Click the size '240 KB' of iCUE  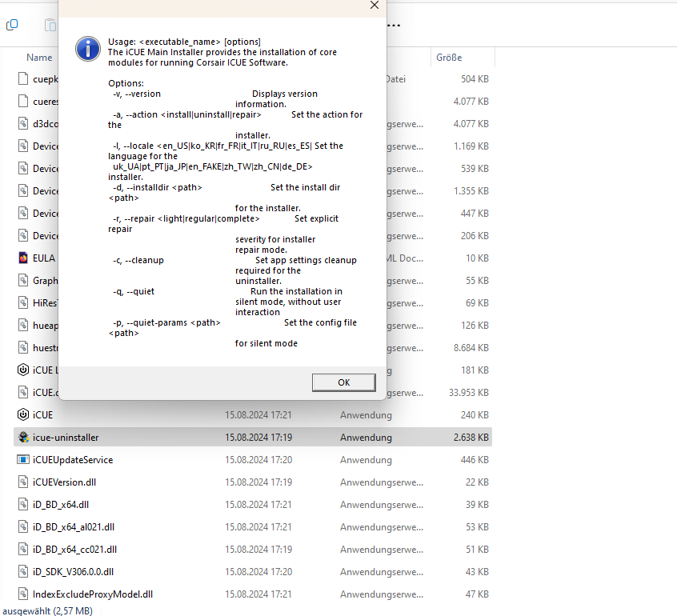coord(475,415)
